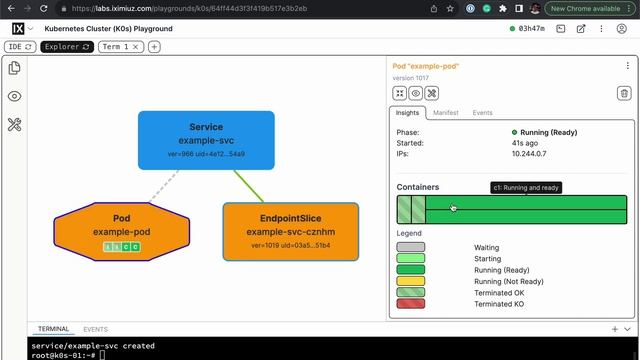This screenshot has height=360, width=640.
Task: Go back using the browser back arrow
Action: (x=11, y=9)
